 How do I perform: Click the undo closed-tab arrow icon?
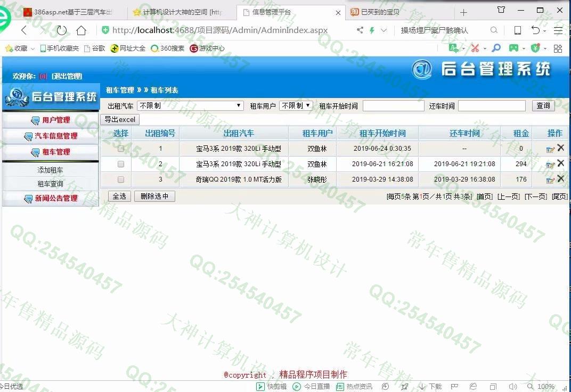(x=535, y=30)
